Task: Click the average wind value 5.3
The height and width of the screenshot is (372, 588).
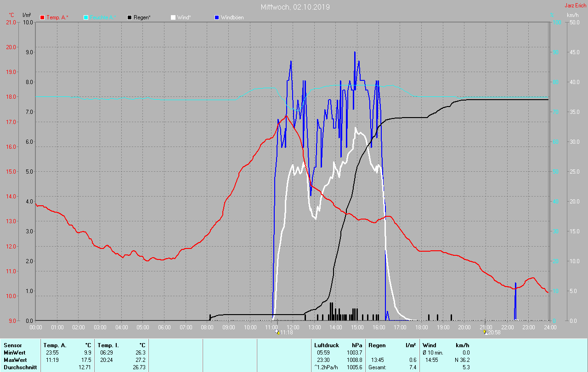Action: pyautogui.click(x=466, y=367)
